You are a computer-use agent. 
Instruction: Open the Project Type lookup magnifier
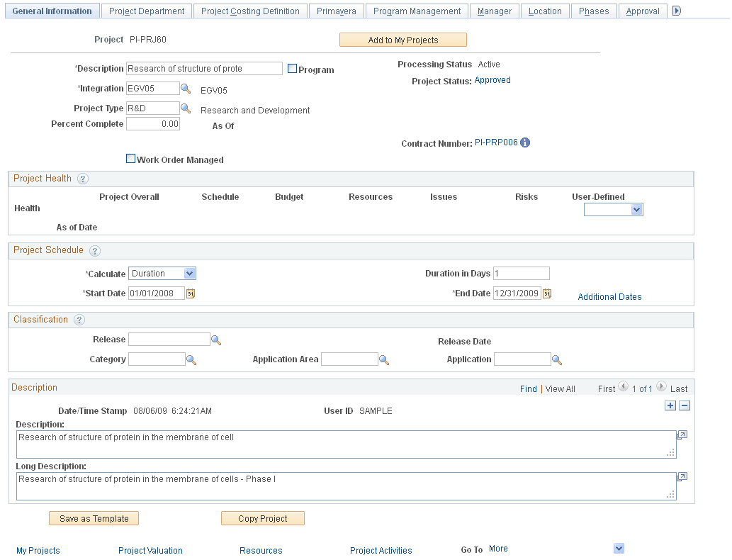[x=186, y=108]
